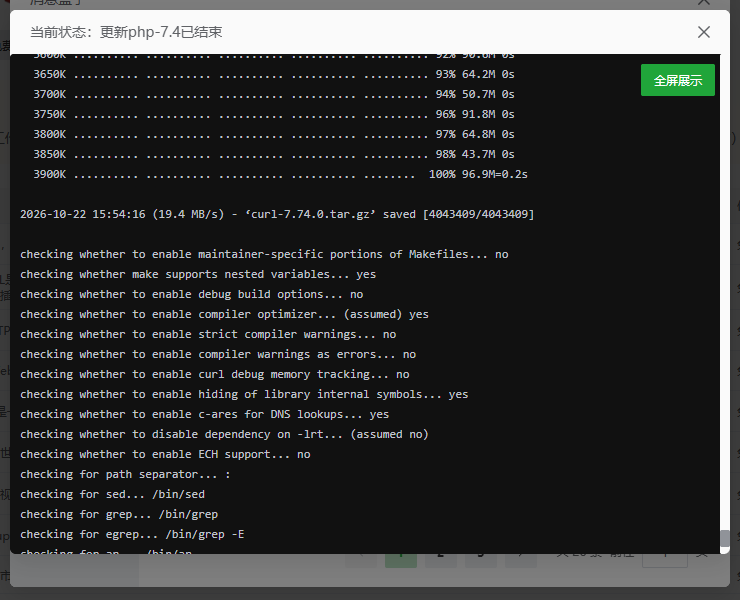Click the 3850K 98% download progress line
Screen dimensions: 740x600
tap(274, 154)
